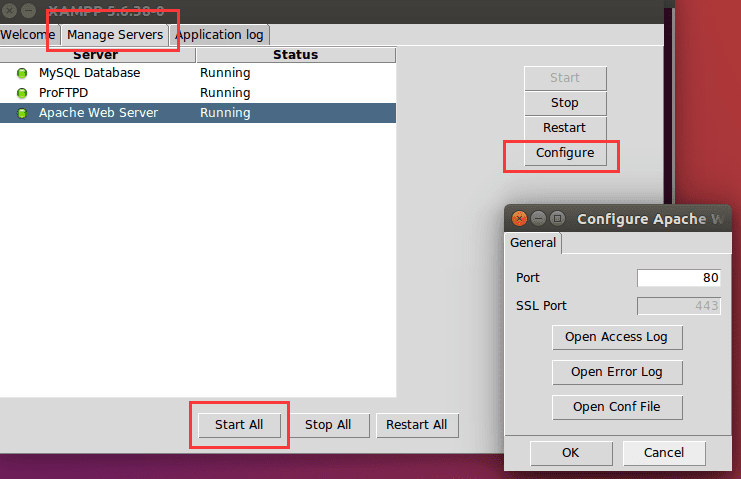The height and width of the screenshot is (479, 741).
Task: Maximize the Configure Apache dialog
Action: click(x=558, y=218)
